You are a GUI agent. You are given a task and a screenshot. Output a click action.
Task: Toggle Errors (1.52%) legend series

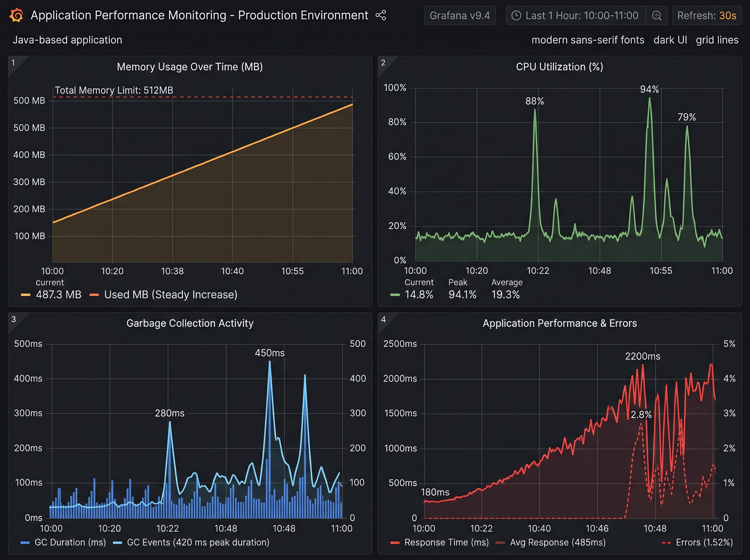pos(697,542)
